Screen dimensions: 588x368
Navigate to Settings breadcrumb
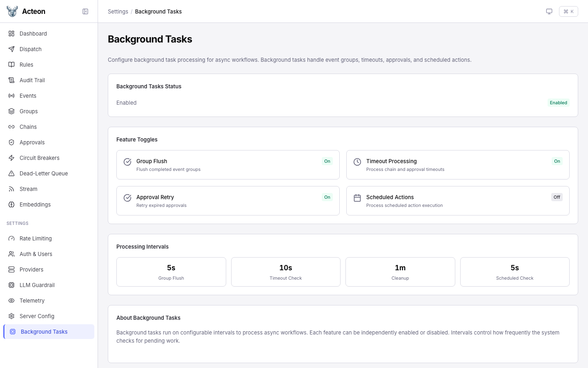(118, 11)
